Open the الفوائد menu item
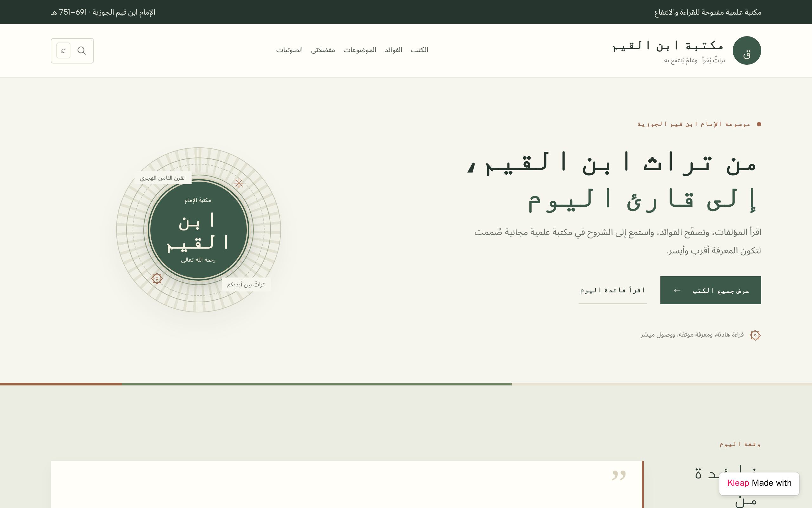 tap(393, 50)
